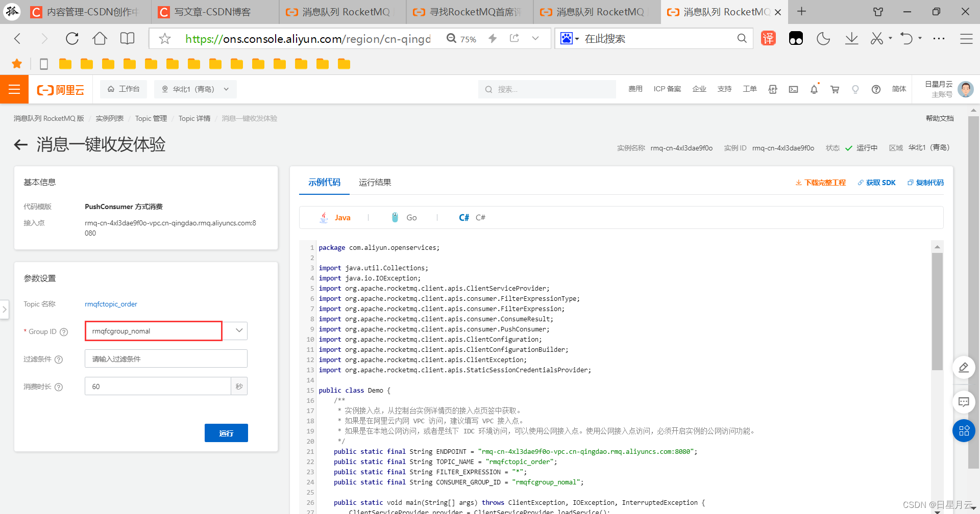Go to 消息队列 RocketMQ 版 breadcrumb

tap(48, 118)
